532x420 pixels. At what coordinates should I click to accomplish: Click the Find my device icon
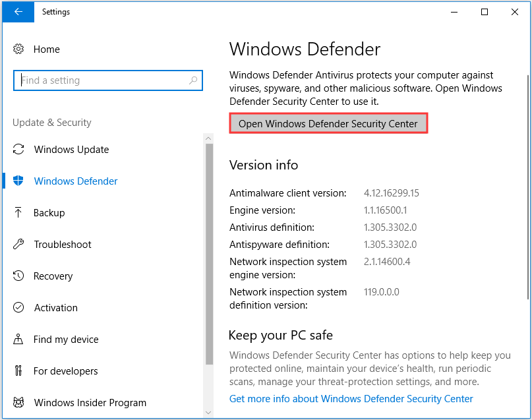[18, 340]
